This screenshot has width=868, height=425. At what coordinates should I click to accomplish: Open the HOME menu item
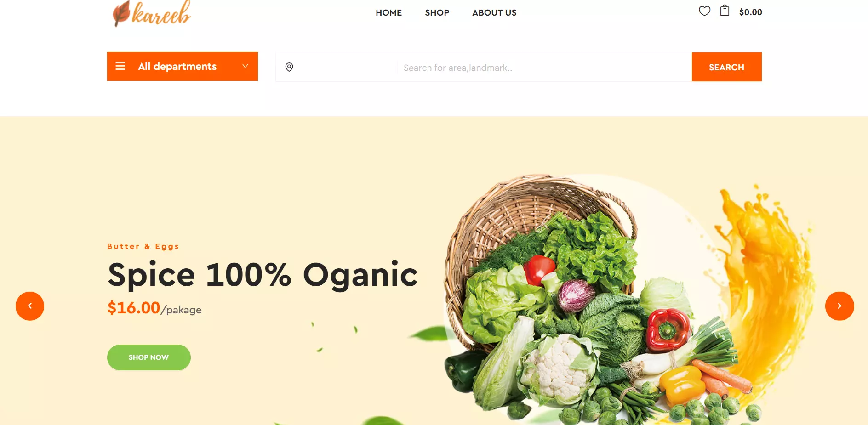click(x=388, y=13)
